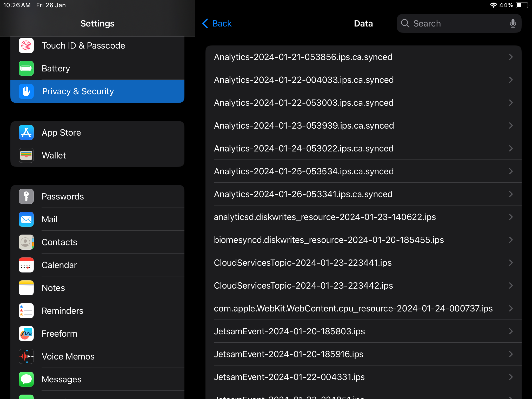Viewport: 532px width, 399px height.
Task: Open the biomesyncd.diskwrites_resource log file
Action: click(x=329, y=240)
